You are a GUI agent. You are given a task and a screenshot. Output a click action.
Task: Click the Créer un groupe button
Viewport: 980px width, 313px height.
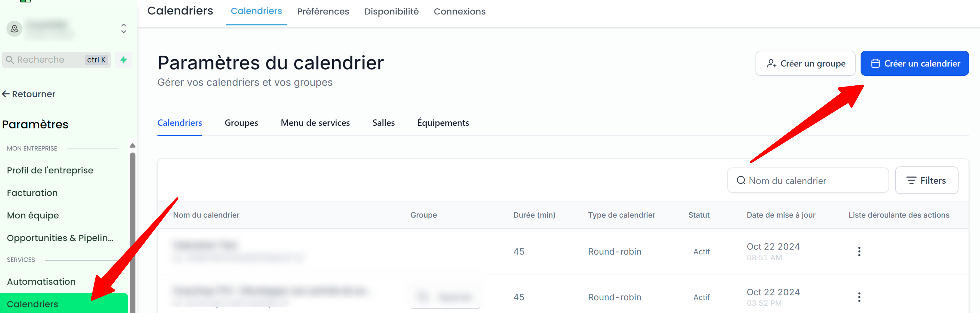tap(806, 63)
